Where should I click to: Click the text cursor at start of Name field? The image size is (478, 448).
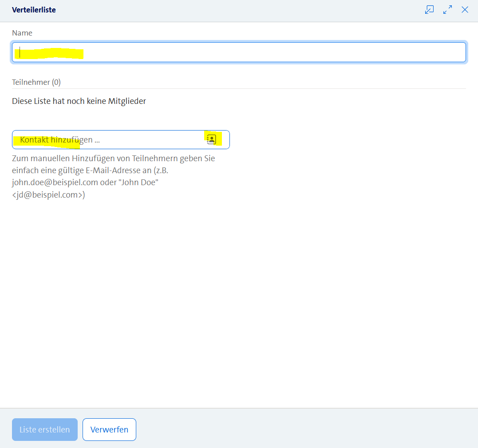20,52
